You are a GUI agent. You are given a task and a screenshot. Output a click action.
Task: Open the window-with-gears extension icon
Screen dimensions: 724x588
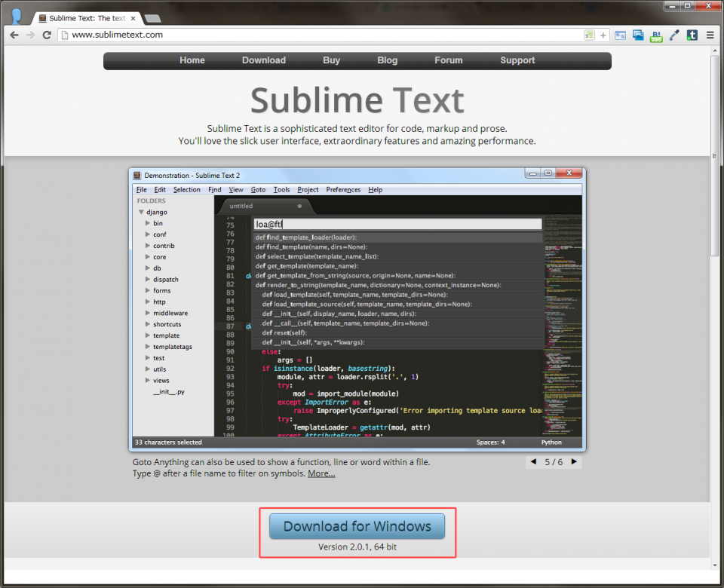pos(620,35)
